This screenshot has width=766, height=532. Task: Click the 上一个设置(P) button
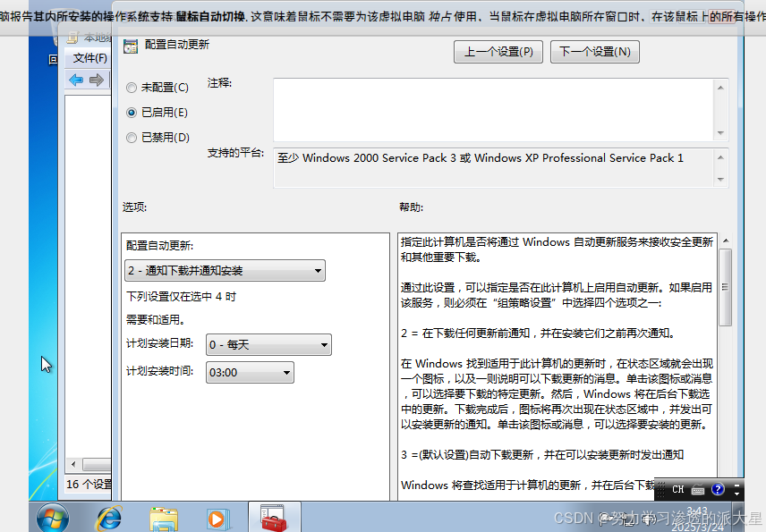click(498, 52)
